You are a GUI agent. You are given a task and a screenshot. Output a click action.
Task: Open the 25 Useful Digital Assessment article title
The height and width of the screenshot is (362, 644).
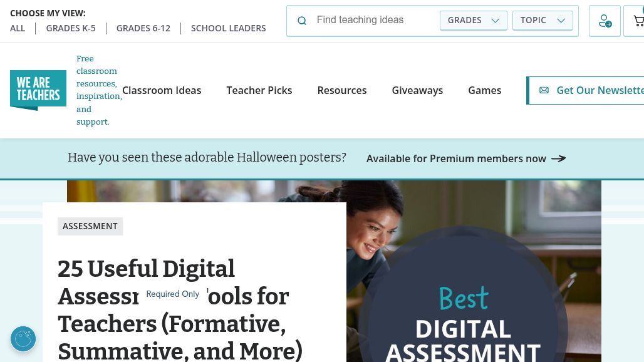pyautogui.click(x=180, y=309)
